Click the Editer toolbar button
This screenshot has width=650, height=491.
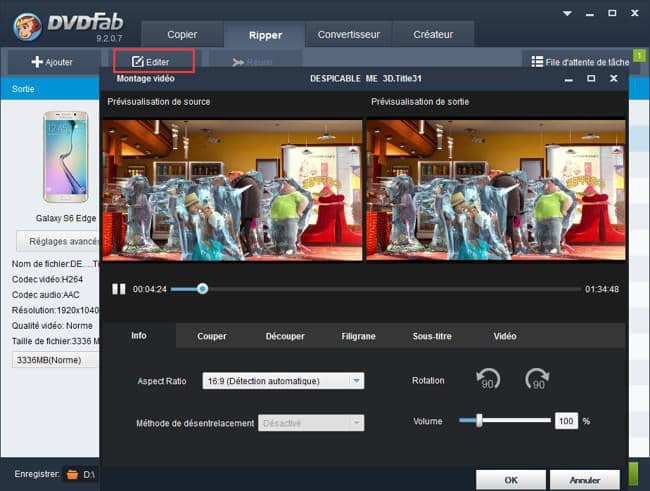point(154,61)
